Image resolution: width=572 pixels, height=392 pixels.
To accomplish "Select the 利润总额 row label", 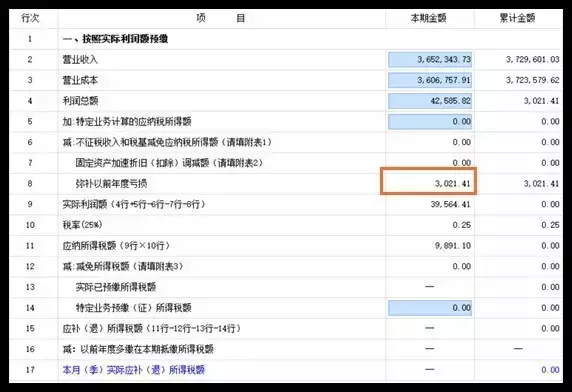I will coord(80,101).
